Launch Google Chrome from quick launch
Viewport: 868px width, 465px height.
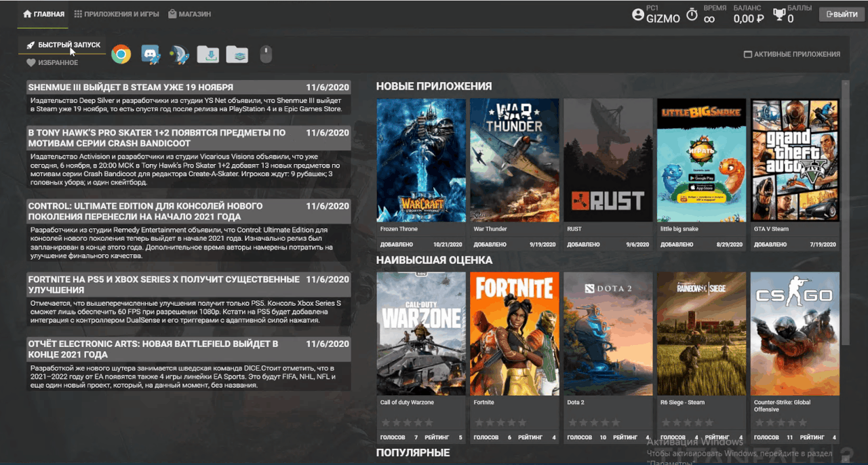point(121,54)
